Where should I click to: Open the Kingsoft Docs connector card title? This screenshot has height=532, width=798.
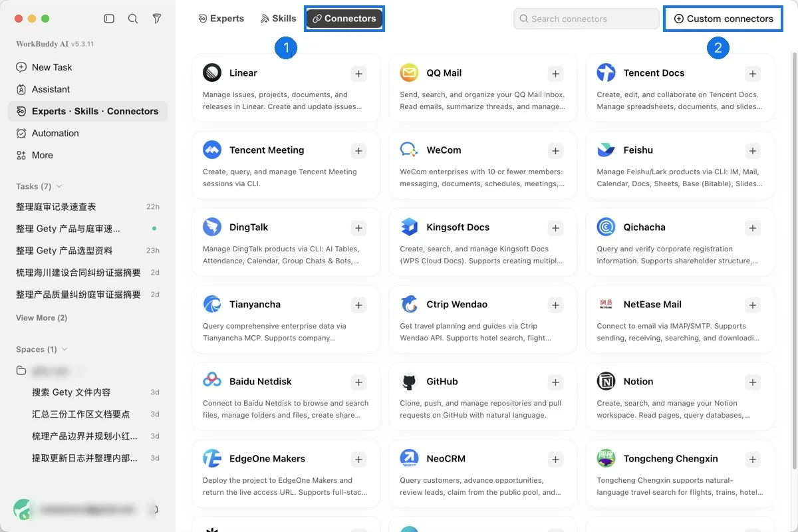click(x=458, y=227)
